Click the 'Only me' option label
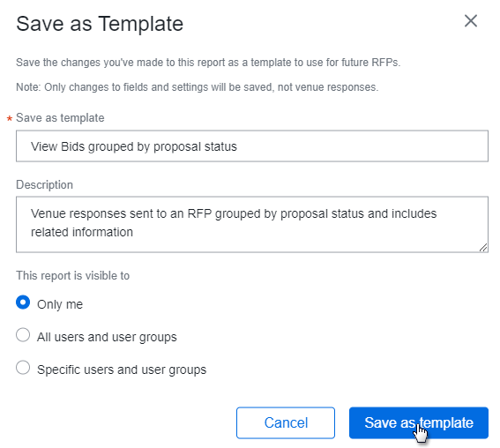The width and height of the screenshot is (500, 448). pos(60,304)
